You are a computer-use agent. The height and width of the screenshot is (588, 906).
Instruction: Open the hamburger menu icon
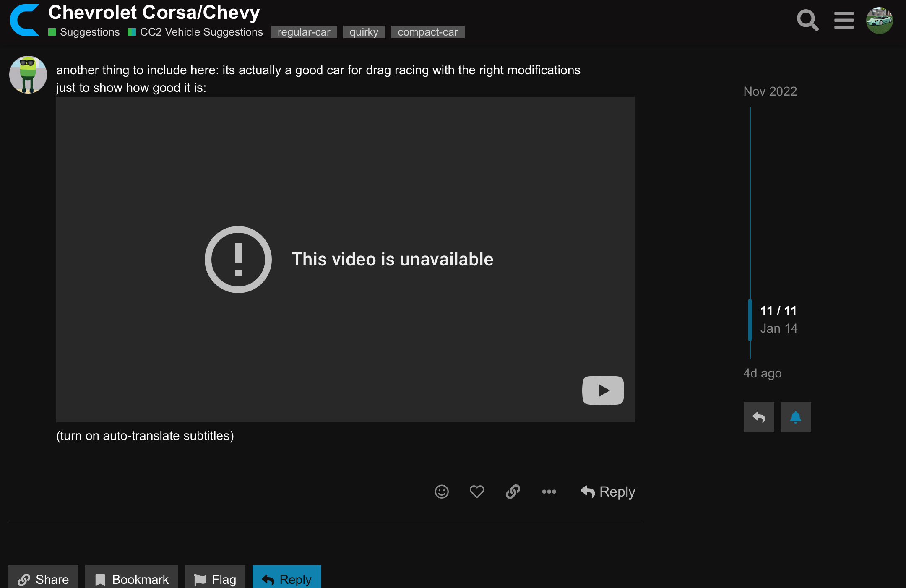(x=844, y=20)
